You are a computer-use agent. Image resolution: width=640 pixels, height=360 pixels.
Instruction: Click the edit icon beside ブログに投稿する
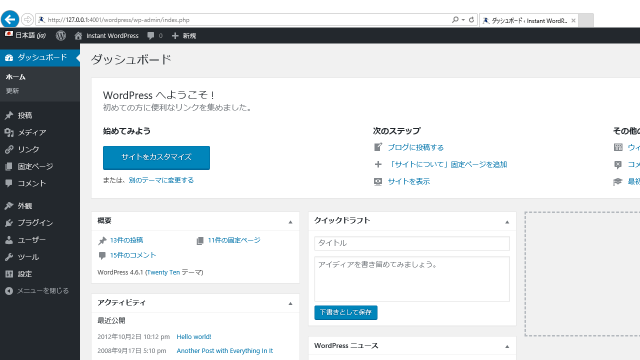[x=378, y=147]
